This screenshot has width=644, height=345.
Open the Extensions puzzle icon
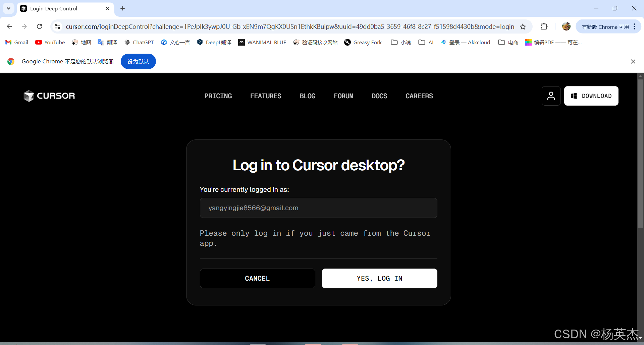coord(544,26)
